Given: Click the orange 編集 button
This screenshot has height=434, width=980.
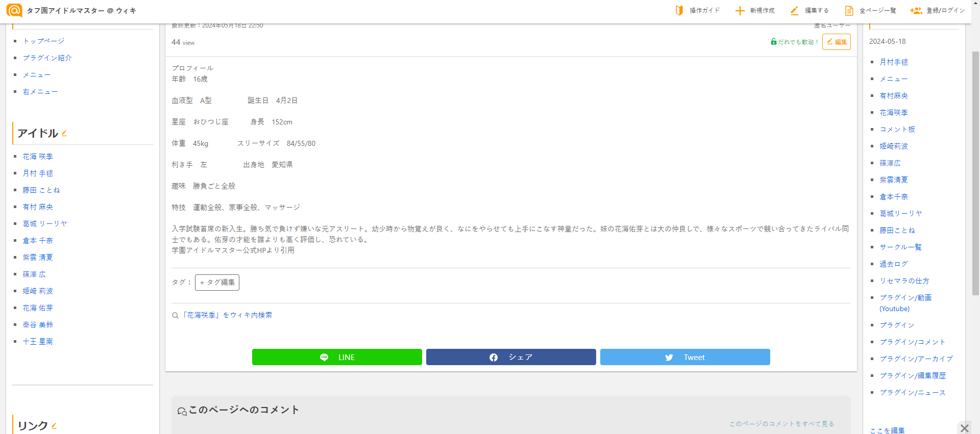Looking at the screenshot, I should (837, 42).
